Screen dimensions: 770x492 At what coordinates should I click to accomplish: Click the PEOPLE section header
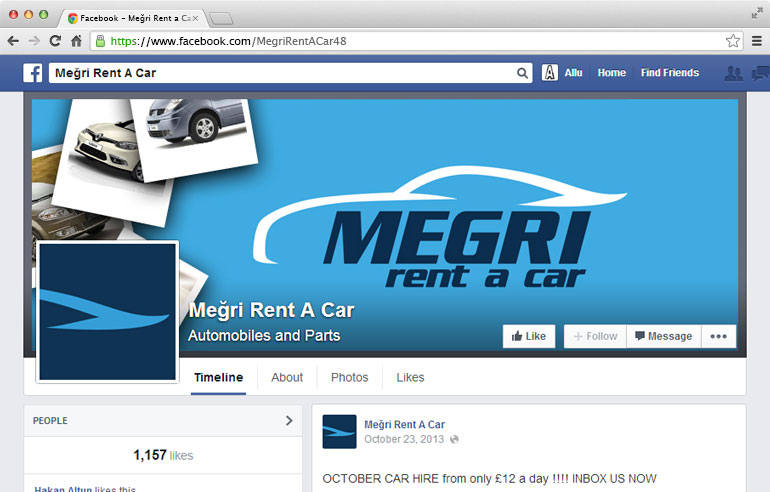click(x=163, y=421)
